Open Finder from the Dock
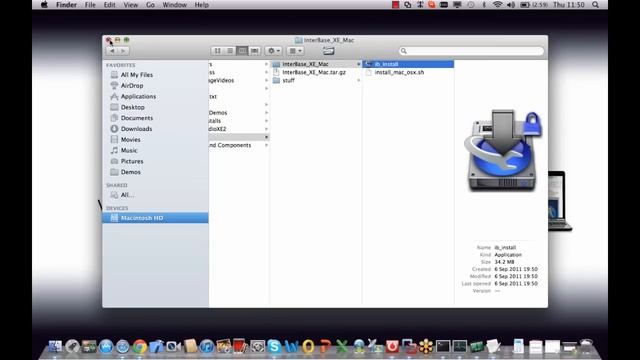This screenshot has height=360, width=640. (x=55, y=347)
